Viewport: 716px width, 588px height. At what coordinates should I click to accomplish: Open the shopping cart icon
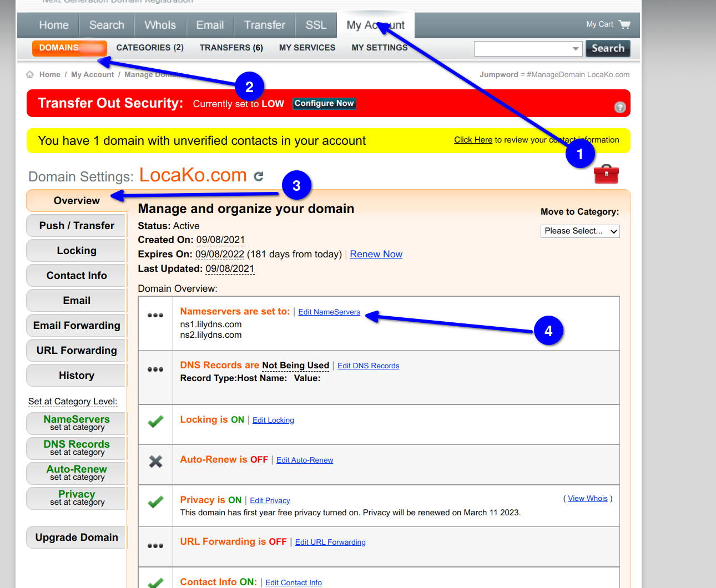click(624, 24)
